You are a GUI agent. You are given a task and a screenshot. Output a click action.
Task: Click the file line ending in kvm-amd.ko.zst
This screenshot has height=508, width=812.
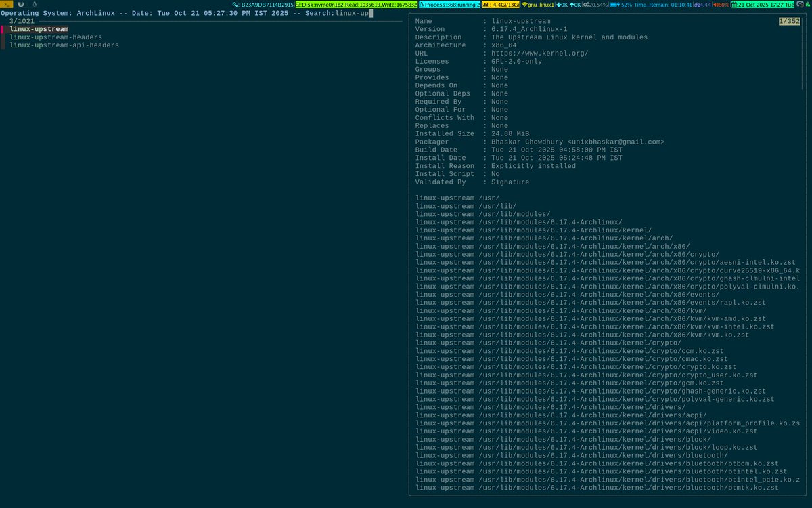pyautogui.click(x=591, y=318)
